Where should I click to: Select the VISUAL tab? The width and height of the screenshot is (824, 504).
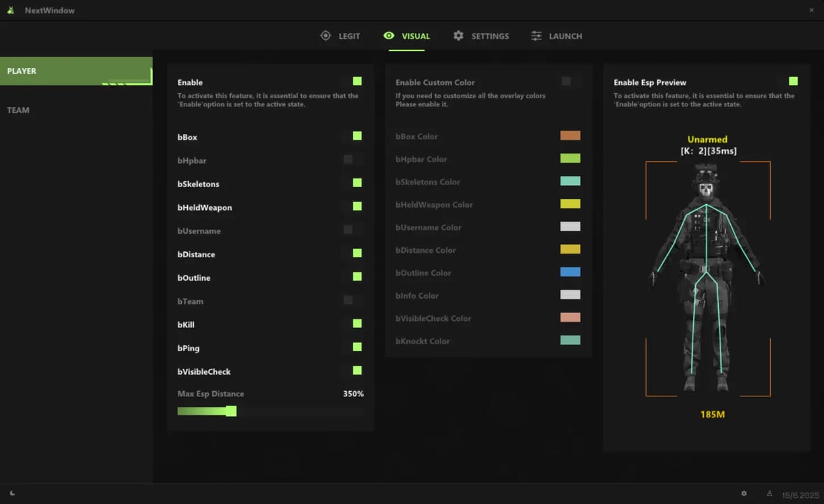(407, 36)
